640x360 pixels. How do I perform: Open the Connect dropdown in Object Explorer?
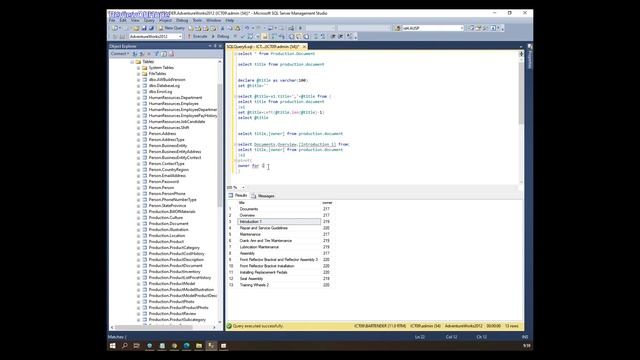[x=119, y=54]
